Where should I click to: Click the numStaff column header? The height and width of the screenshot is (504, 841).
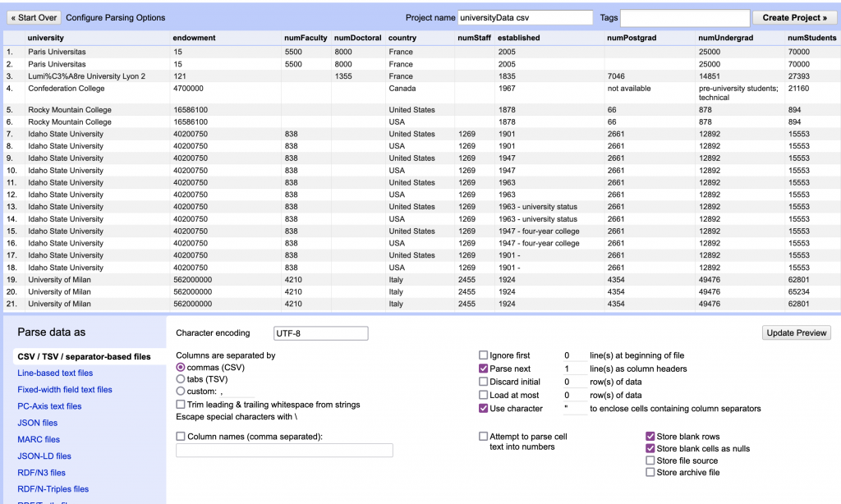[x=474, y=38]
